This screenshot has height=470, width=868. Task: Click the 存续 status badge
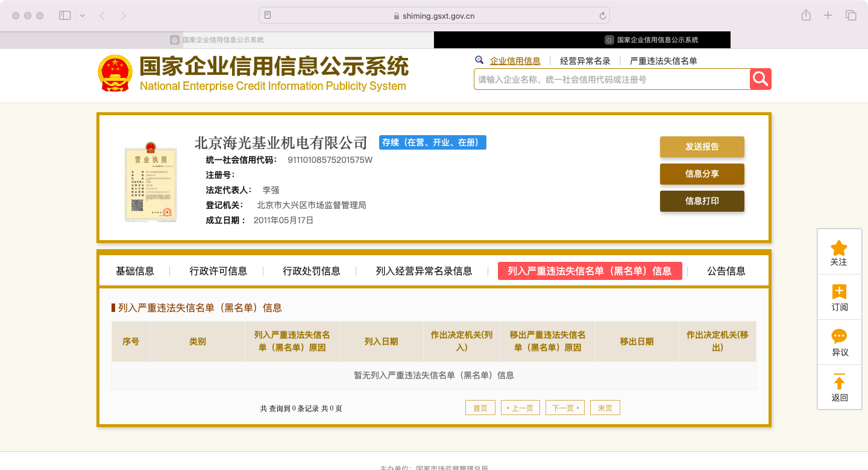[432, 142]
